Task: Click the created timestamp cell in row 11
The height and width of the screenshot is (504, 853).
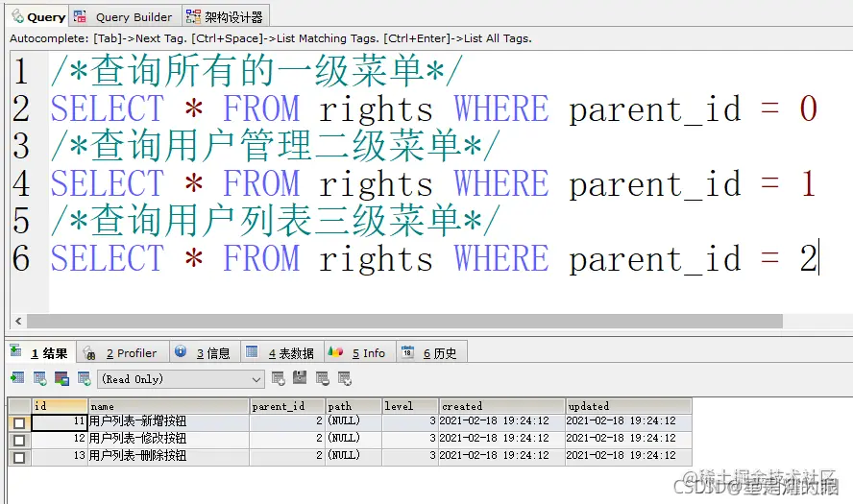Action: [501, 421]
